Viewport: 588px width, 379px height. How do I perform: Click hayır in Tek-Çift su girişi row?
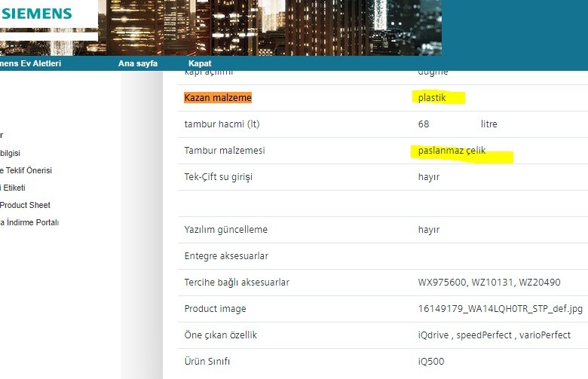click(429, 177)
